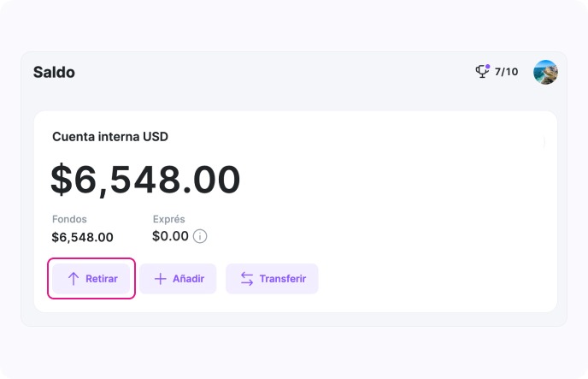
Task: Click the 7/10 progress counter
Action: pyautogui.click(x=506, y=72)
